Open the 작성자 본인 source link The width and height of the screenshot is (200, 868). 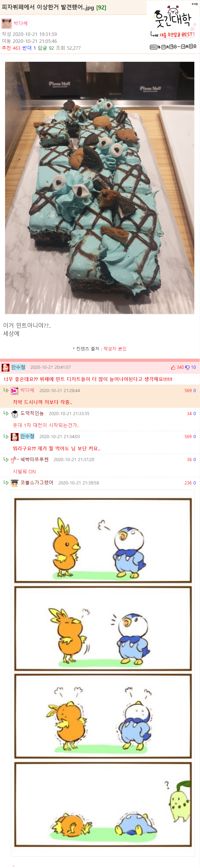(115, 349)
